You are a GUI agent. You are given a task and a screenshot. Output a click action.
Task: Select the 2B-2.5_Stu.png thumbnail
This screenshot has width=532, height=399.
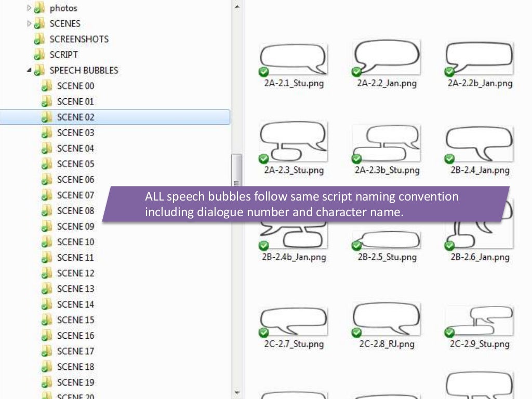pyautogui.click(x=387, y=240)
